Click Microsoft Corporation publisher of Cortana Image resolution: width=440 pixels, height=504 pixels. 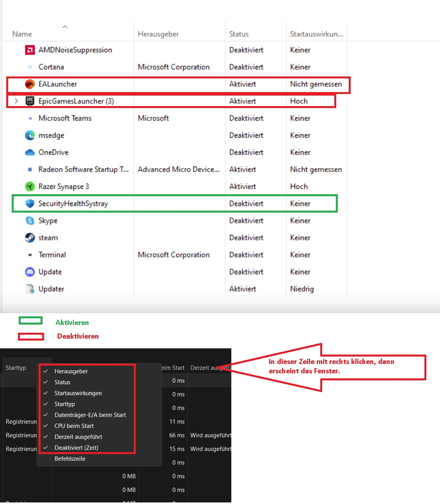(x=174, y=67)
